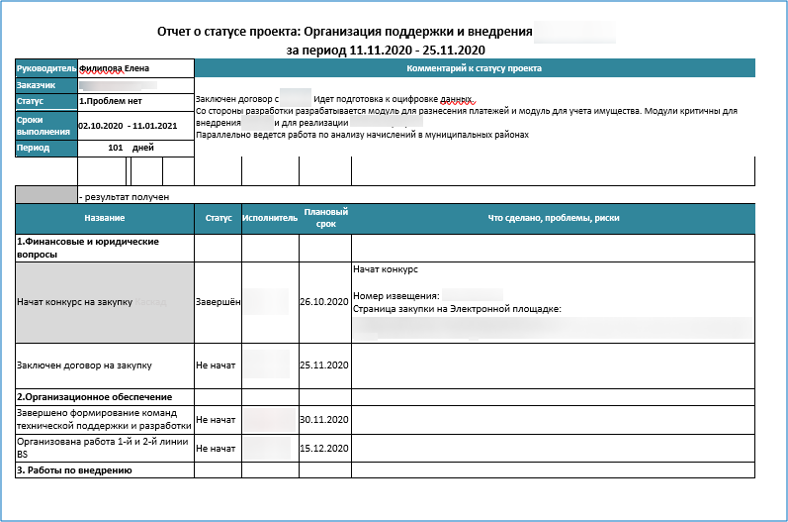The image size is (788, 522).
Task: Click the 'Филипова Елена' cell
Action: pyautogui.click(x=136, y=68)
